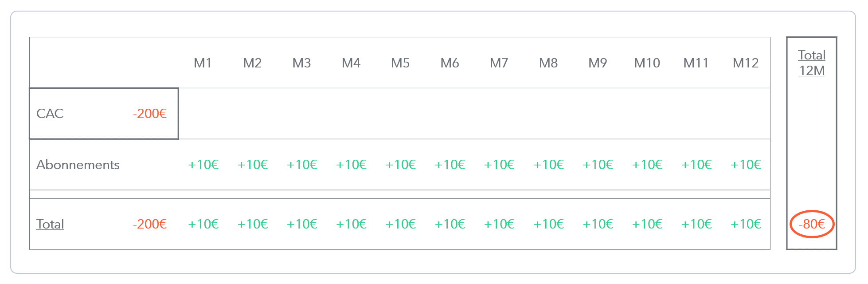
Task: Click the CAC row label
Action: (x=50, y=114)
